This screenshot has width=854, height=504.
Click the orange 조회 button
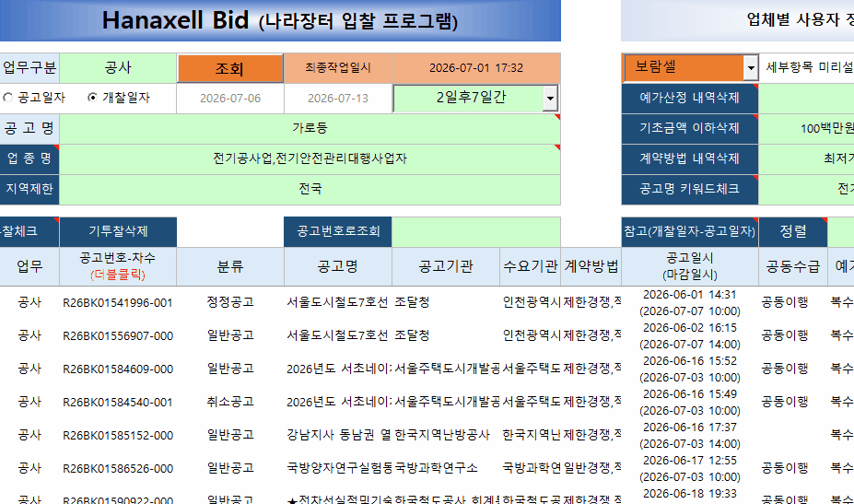point(229,68)
